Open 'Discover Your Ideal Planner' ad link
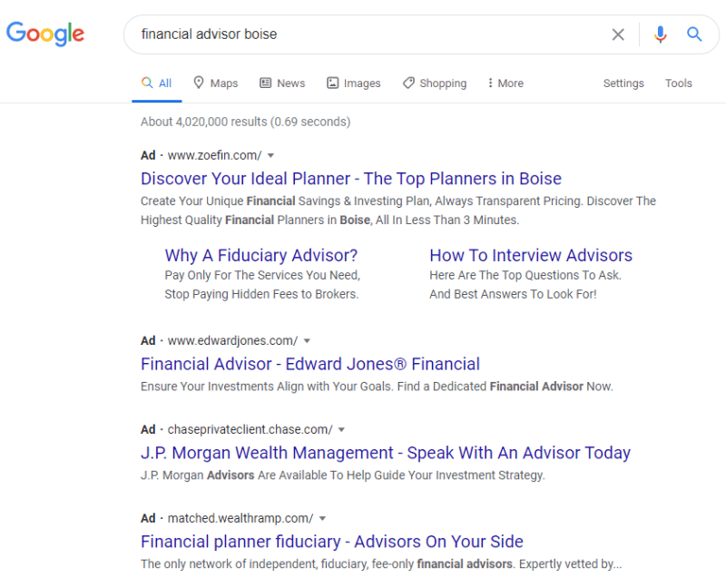This screenshot has height=588, width=726. point(351,179)
